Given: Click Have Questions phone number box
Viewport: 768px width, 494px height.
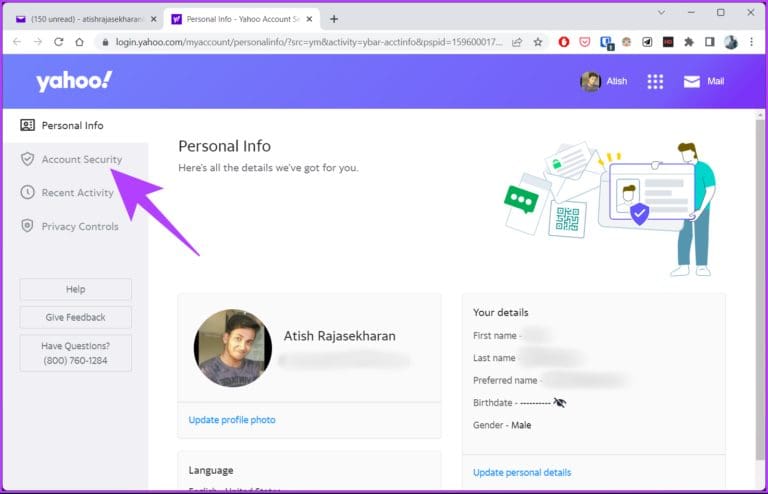Looking at the screenshot, I should point(75,353).
